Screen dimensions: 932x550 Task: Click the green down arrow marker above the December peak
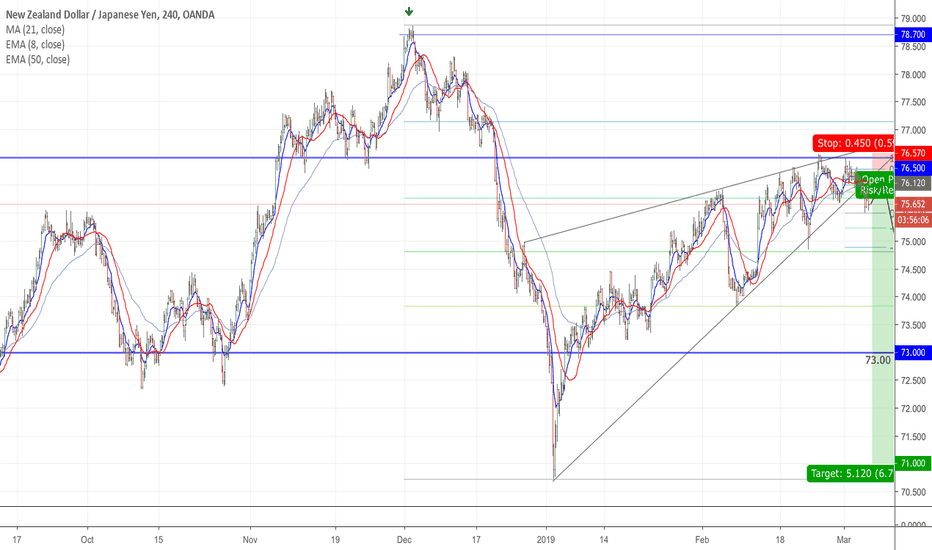coord(409,11)
